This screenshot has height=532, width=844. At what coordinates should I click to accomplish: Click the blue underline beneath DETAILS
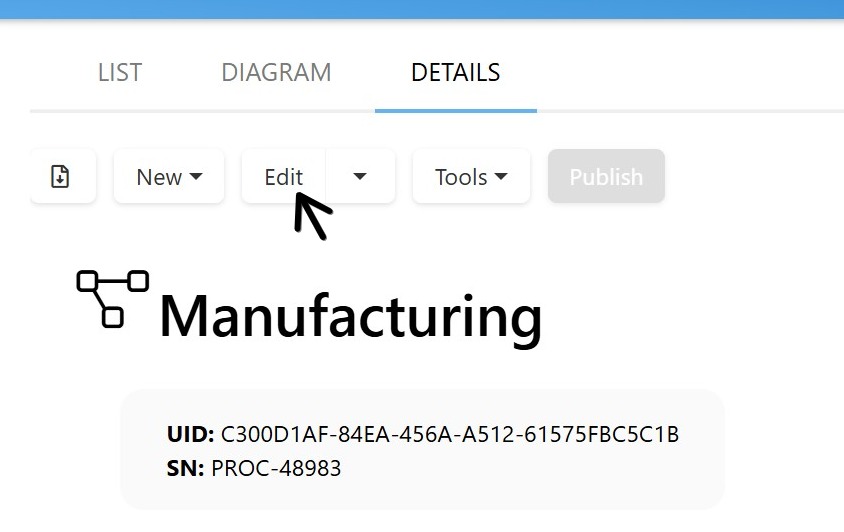[456, 111]
